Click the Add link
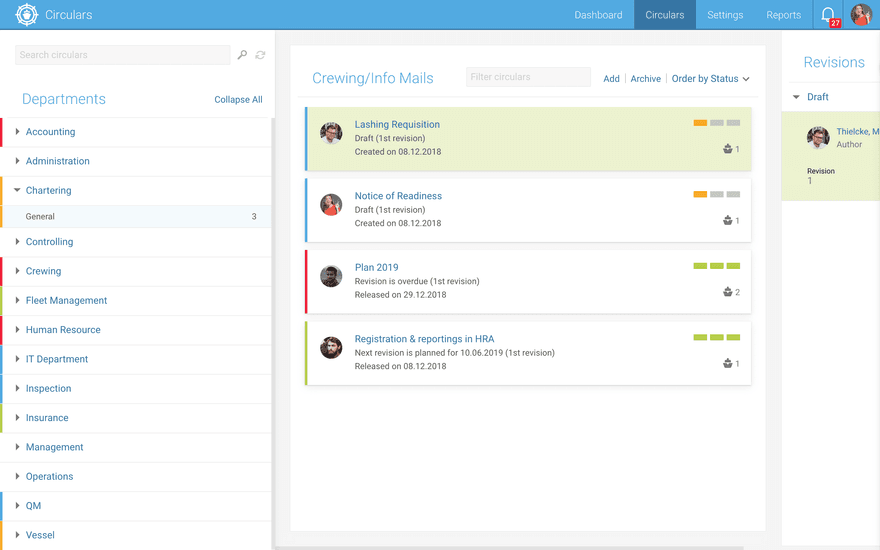880x550 pixels. coord(611,79)
